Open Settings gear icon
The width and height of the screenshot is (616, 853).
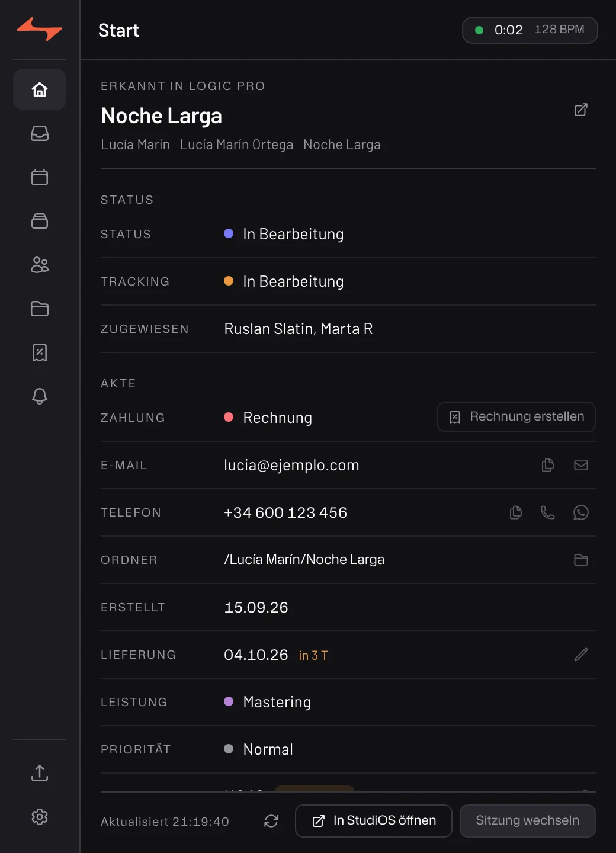tap(40, 817)
